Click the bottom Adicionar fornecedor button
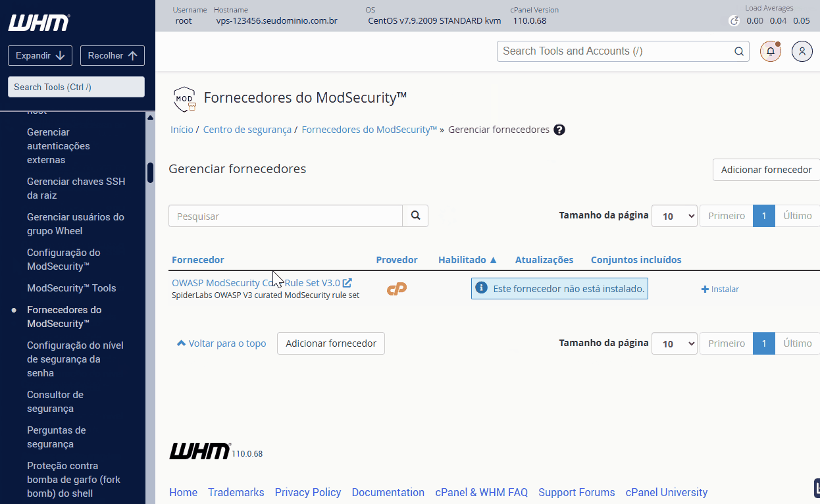This screenshot has height=504, width=820. 331,343
